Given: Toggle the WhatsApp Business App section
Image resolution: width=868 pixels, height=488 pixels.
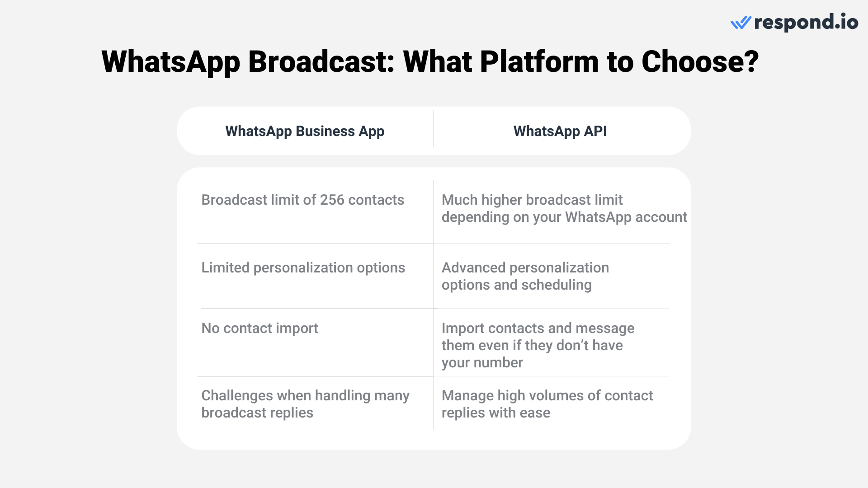Looking at the screenshot, I should coord(305,131).
